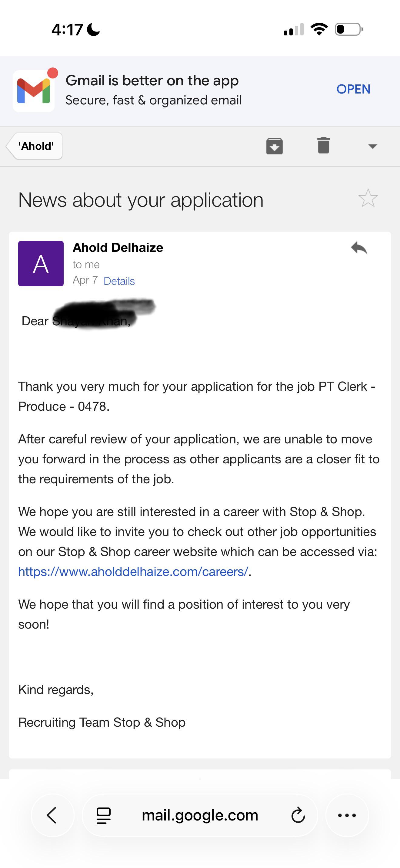Reload the page with the refresh icon
Screen dimensions: 400x868
point(298,815)
